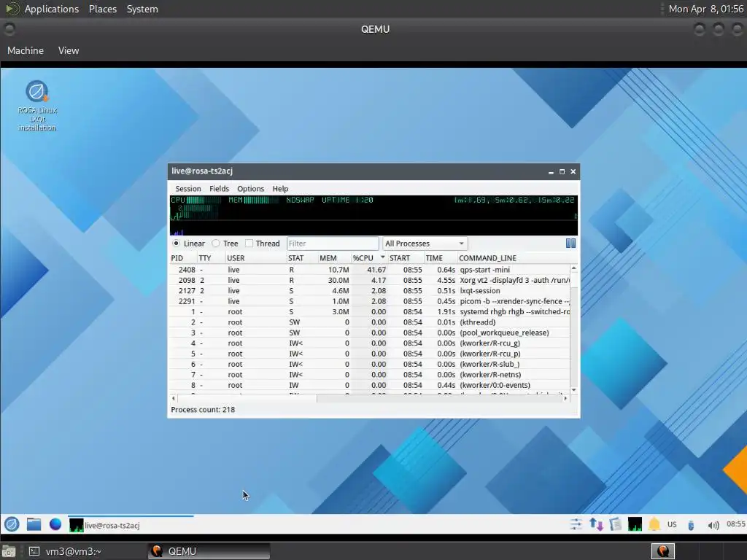Launch file manager from LXQt panel
This screenshot has width=747, height=560.
(34, 524)
